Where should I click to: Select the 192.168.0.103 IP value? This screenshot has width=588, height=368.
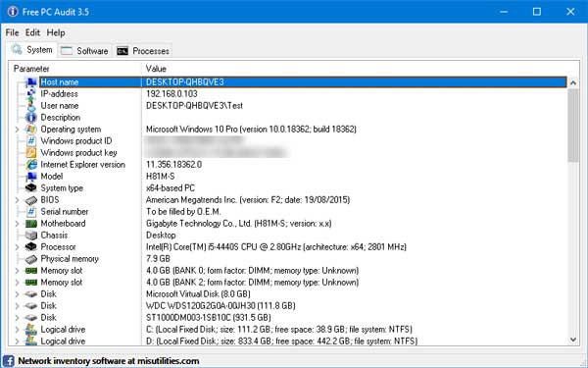click(171, 94)
